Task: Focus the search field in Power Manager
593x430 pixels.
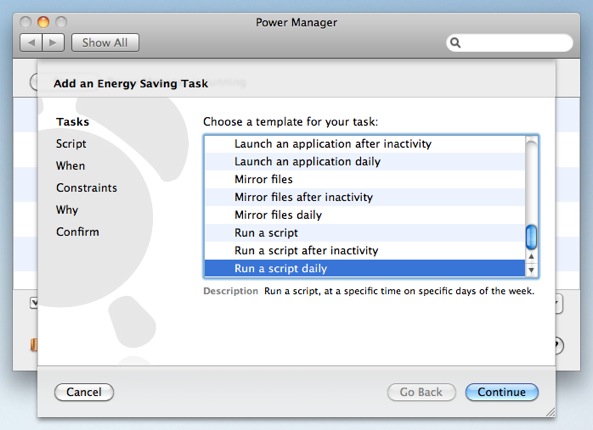Action: [509, 42]
